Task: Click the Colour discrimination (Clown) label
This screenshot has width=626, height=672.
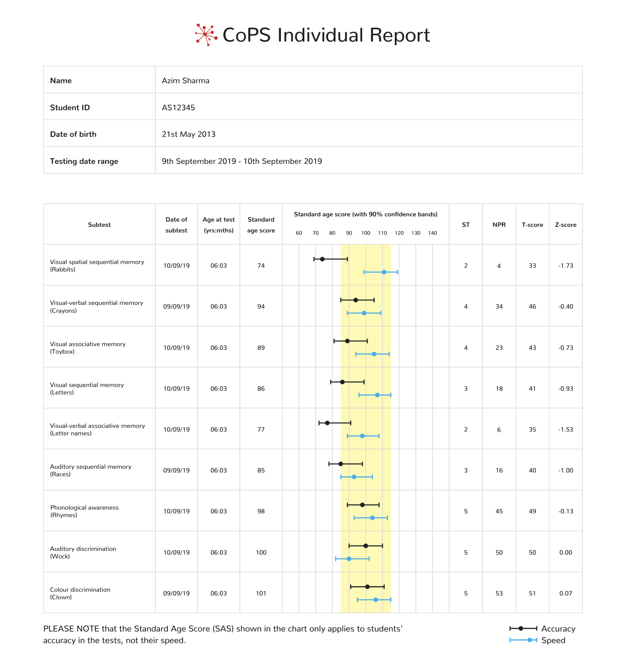Action: pyautogui.click(x=80, y=593)
